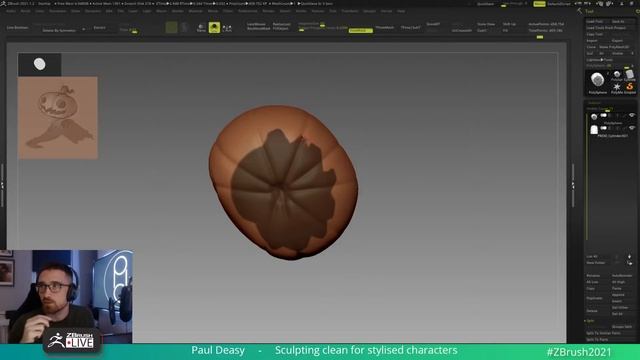
Task: Select the white cylinder subtool thumbnail
Action: [x=594, y=130]
